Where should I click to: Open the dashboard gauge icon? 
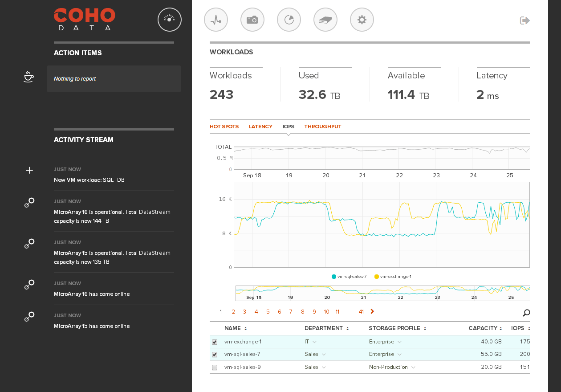click(x=170, y=20)
